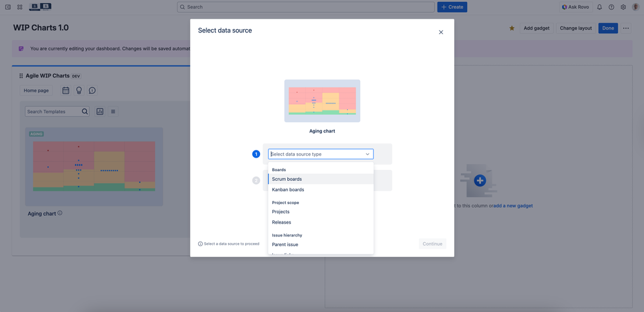Select Parent issue option

click(321, 245)
